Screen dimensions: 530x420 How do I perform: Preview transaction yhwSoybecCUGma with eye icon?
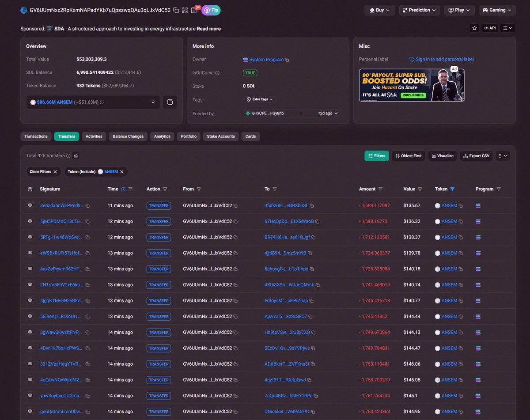(x=30, y=395)
